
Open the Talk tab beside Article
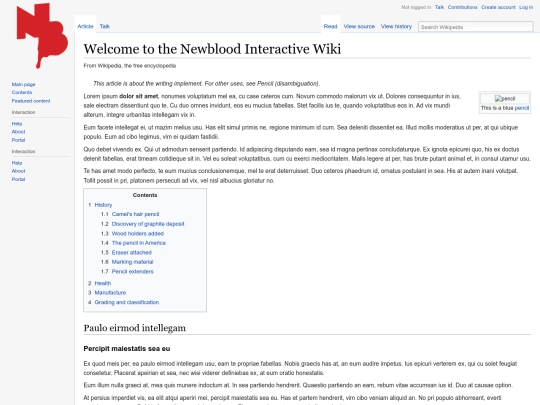[x=105, y=26]
